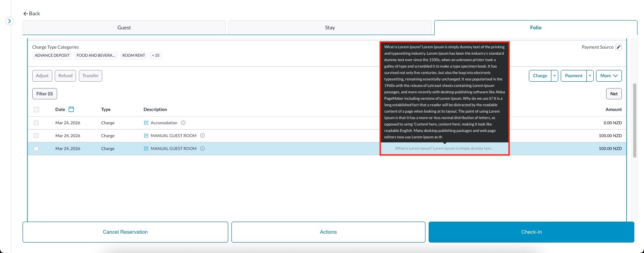Click info icon on highlighted MANUAL GUEST ROOM row

[x=202, y=149]
